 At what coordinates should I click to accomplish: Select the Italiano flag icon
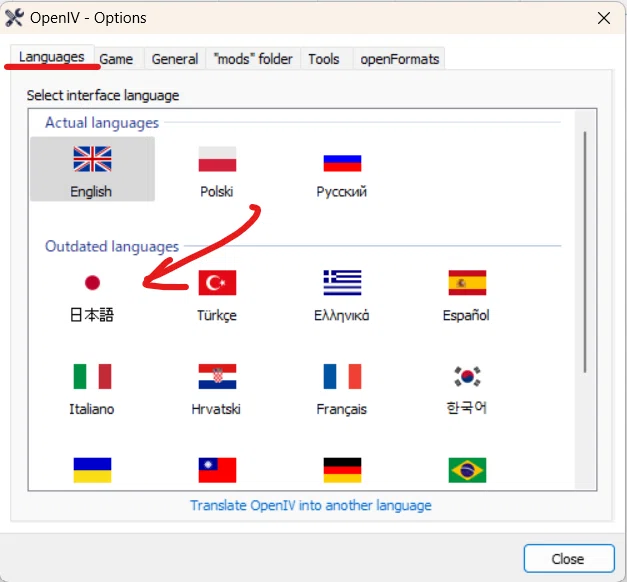coord(92,376)
